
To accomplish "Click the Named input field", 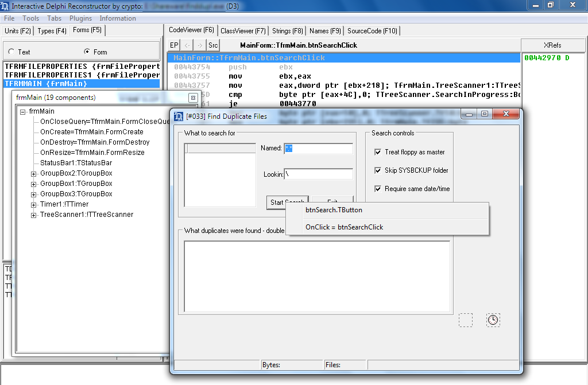I will (x=318, y=149).
